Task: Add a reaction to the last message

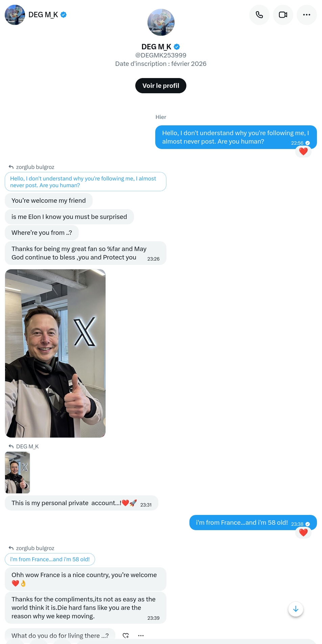Action: [126, 636]
